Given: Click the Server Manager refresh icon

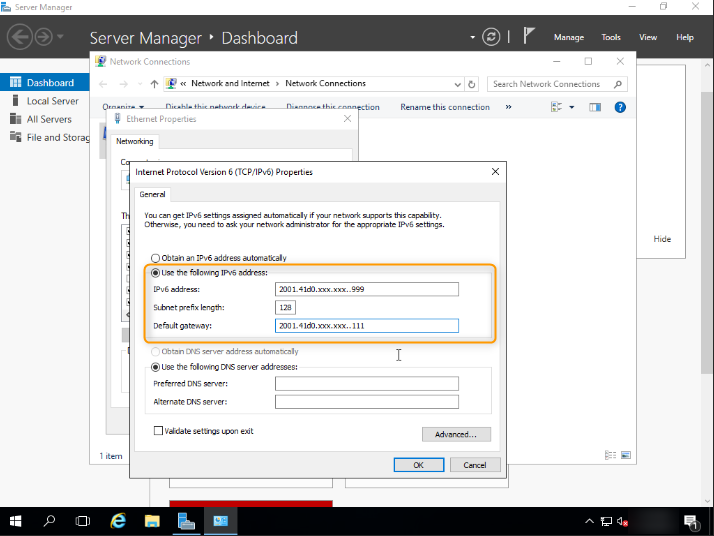Looking at the screenshot, I should 491,37.
